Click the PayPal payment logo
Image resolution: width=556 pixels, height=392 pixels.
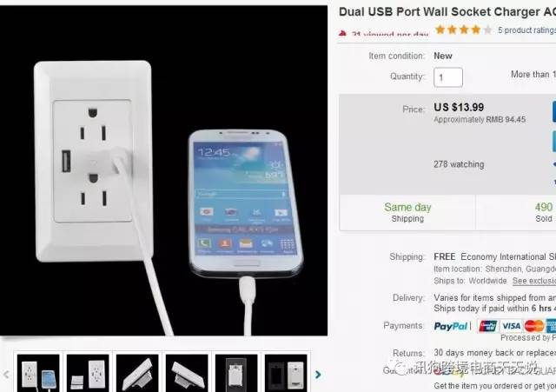click(x=450, y=326)
